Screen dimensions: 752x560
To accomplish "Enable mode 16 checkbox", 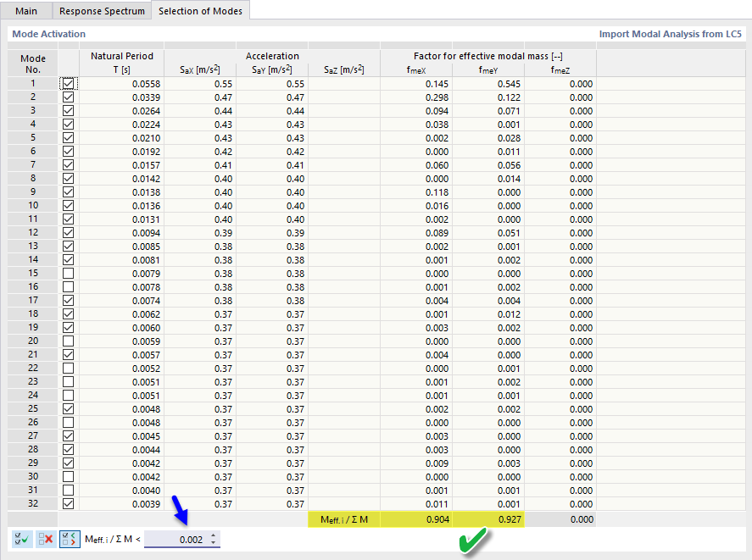I will (68, 286).
